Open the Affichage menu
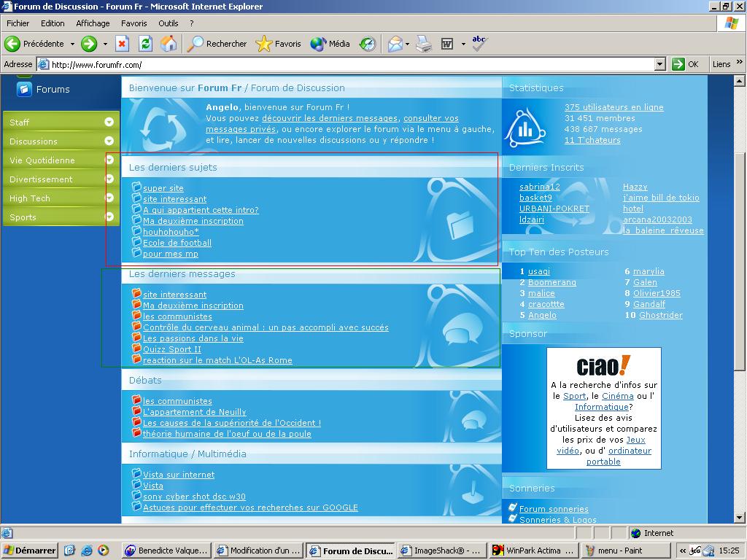747x560 pixels. click(93, 23)
